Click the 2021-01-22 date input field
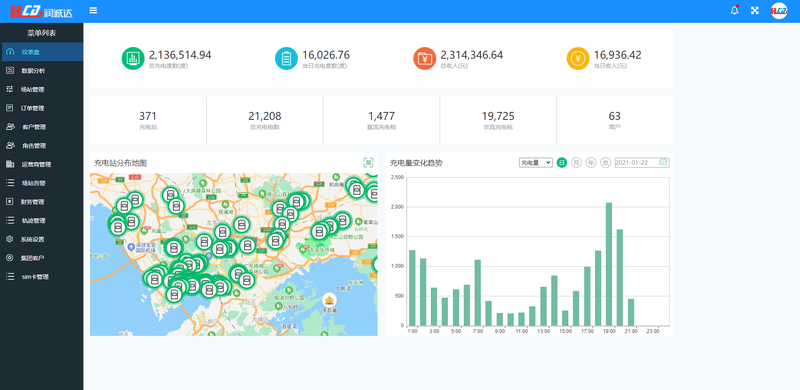 [642, 162]
